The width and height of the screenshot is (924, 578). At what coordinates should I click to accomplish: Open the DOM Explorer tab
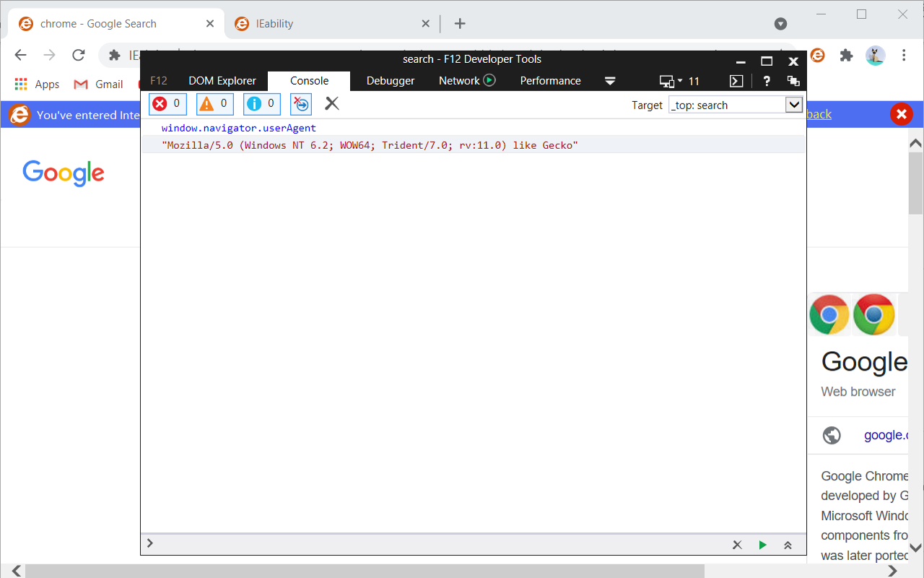pos(222,81)
